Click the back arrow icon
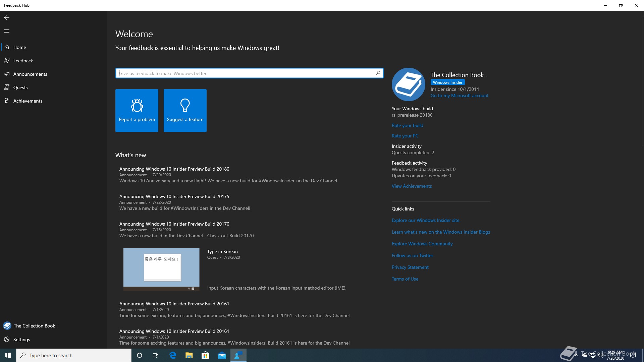 [7, 17]
